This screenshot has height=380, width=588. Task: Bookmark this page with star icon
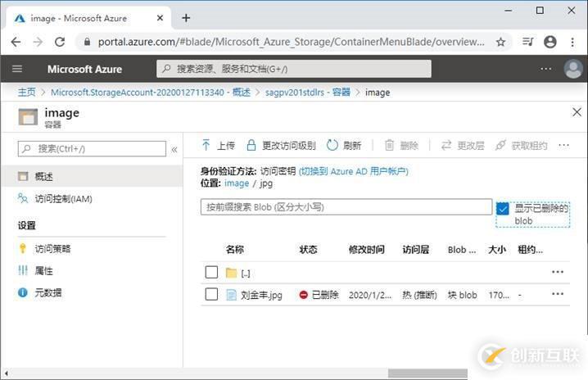pyautogui.click(x=500, y=42)
